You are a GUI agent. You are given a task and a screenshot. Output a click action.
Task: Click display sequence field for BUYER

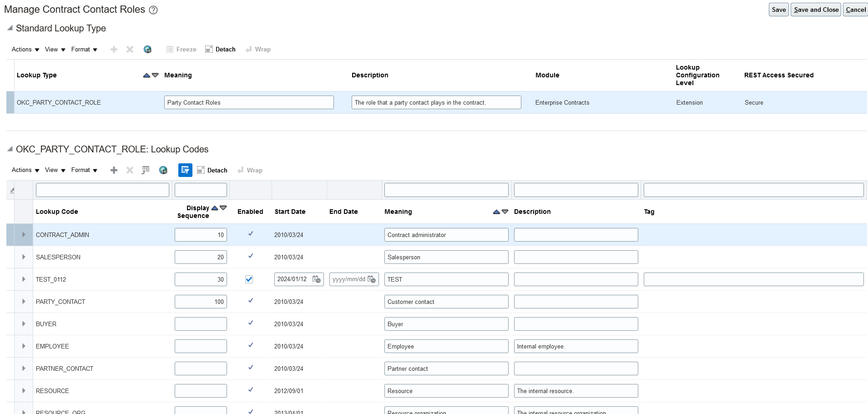[201, 324]
